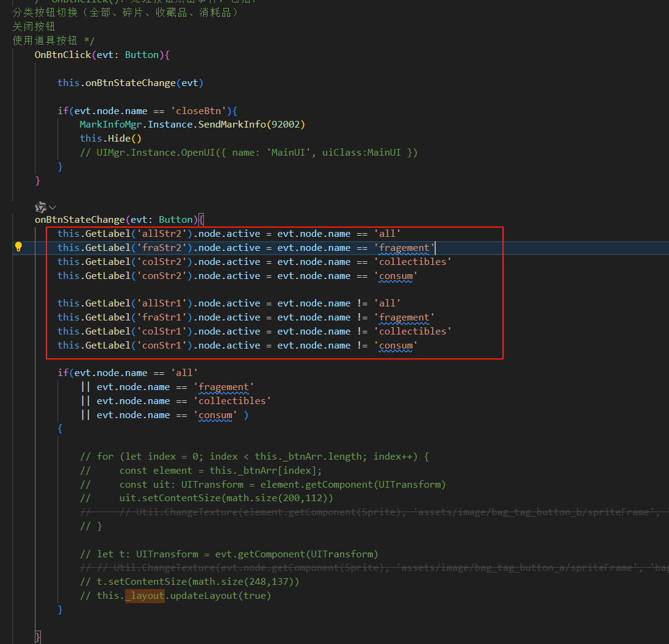Expand the chevron next to the AI assistant icon
The width and height of the screenshot is (669, 644).
tap(52, 208)
